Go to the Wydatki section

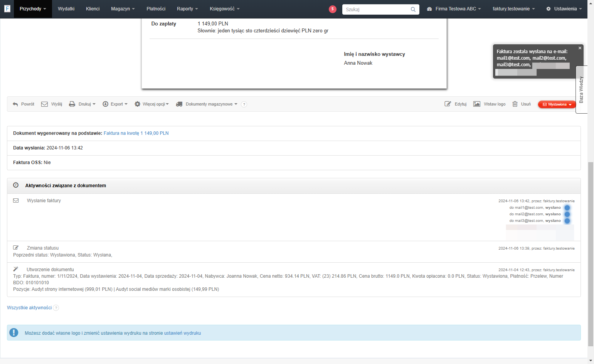click(66, 9)
